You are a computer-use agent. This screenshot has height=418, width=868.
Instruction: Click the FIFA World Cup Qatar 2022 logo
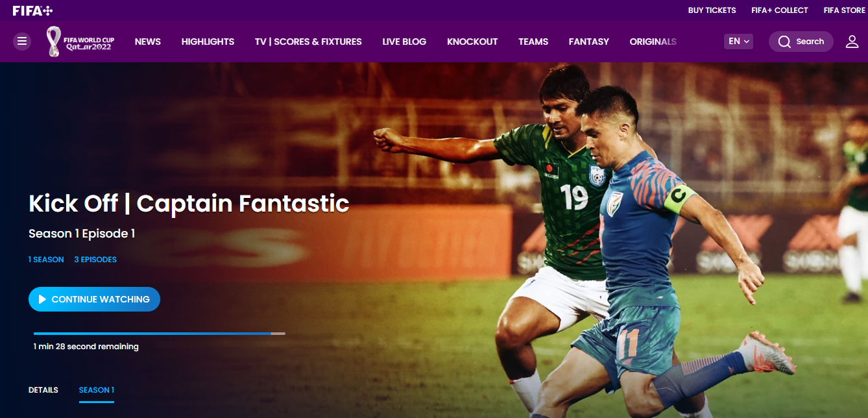pos(80,42)
